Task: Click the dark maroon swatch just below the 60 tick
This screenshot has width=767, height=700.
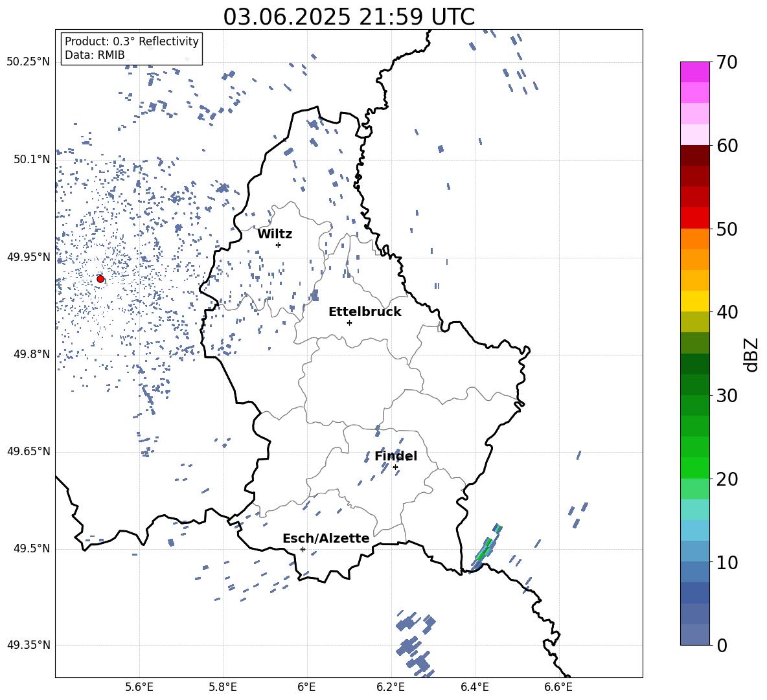Action: coord(694,155)
